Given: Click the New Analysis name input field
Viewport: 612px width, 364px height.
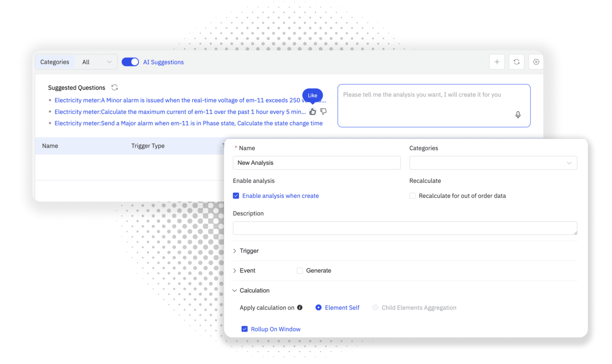Looking at the screenshot, I should coord(317,163).
